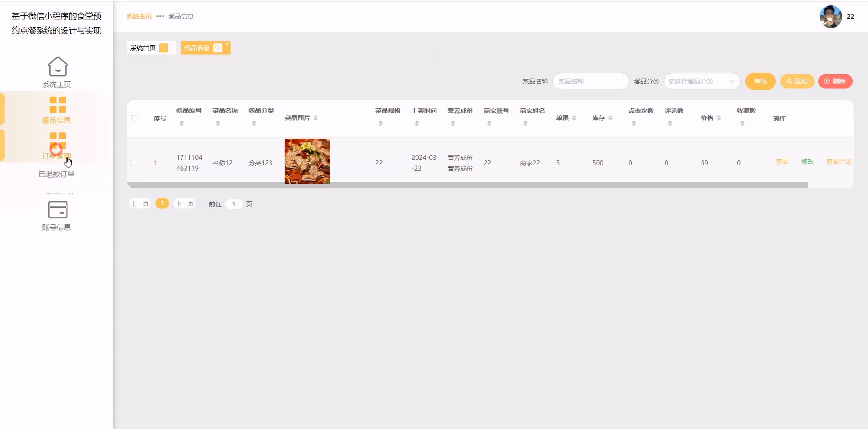Screen dimensions: 868x429
Task: Click the breadcrumb ellipsis dots
Action: tap(160, 16)
